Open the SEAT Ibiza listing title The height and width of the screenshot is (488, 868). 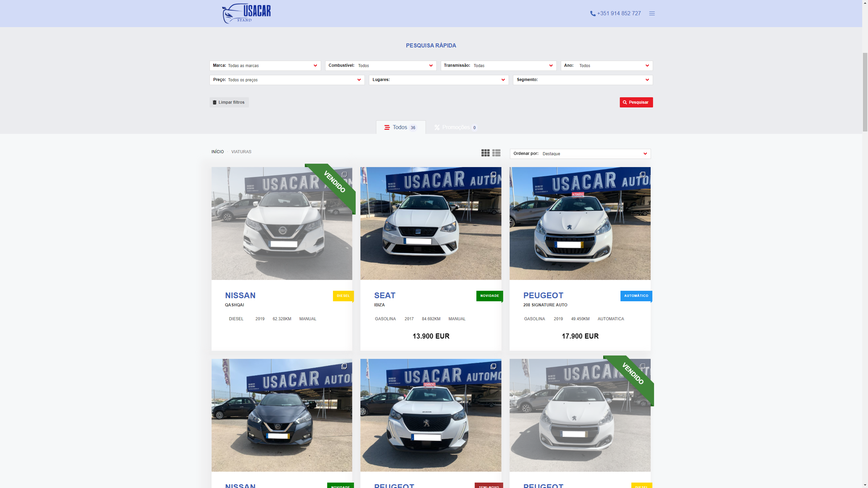385,296
